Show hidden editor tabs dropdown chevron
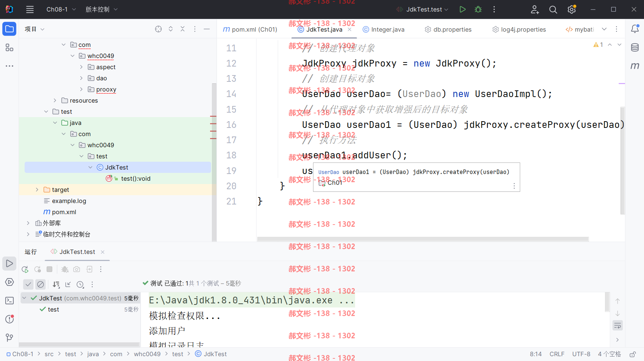 (x=604, y=29)
